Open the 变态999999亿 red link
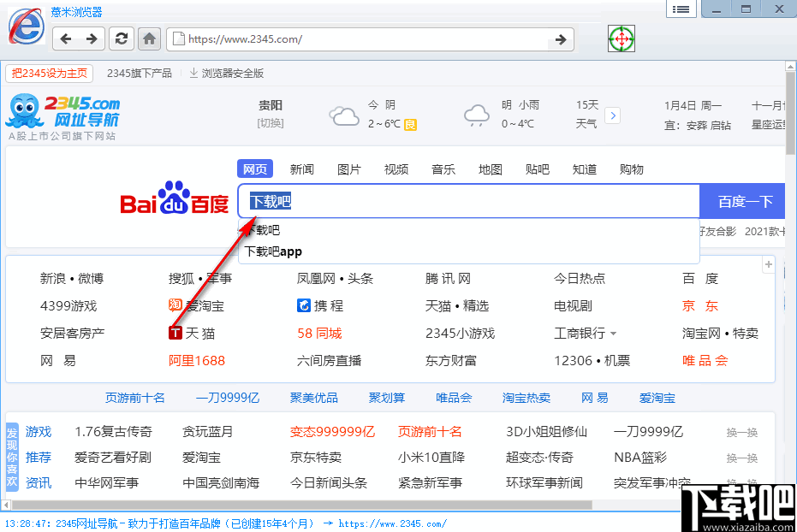Viewport: 797px width, 532px height. pos(332,431)
